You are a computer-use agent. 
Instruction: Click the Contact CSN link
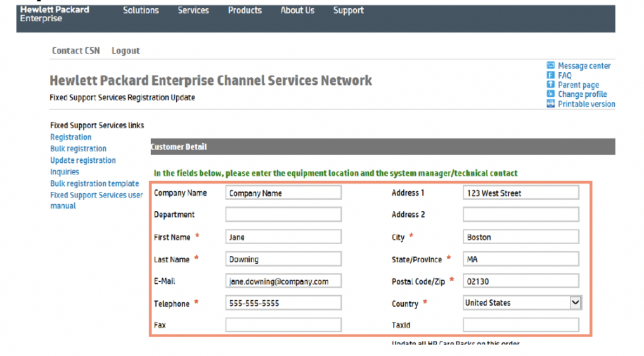click(75, 51)
